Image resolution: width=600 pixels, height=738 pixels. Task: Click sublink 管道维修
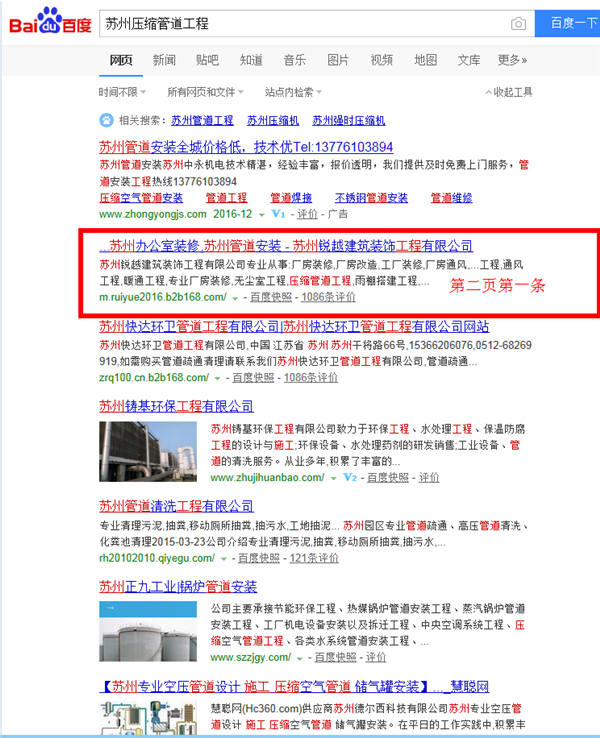point(451,198)
